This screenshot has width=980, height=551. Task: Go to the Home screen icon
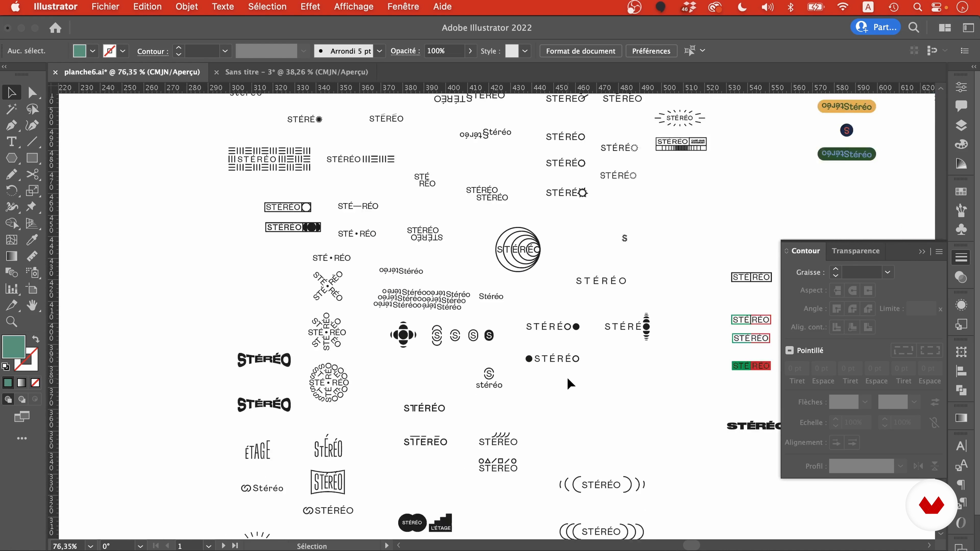pyautogui.click(x=56, y=28)
